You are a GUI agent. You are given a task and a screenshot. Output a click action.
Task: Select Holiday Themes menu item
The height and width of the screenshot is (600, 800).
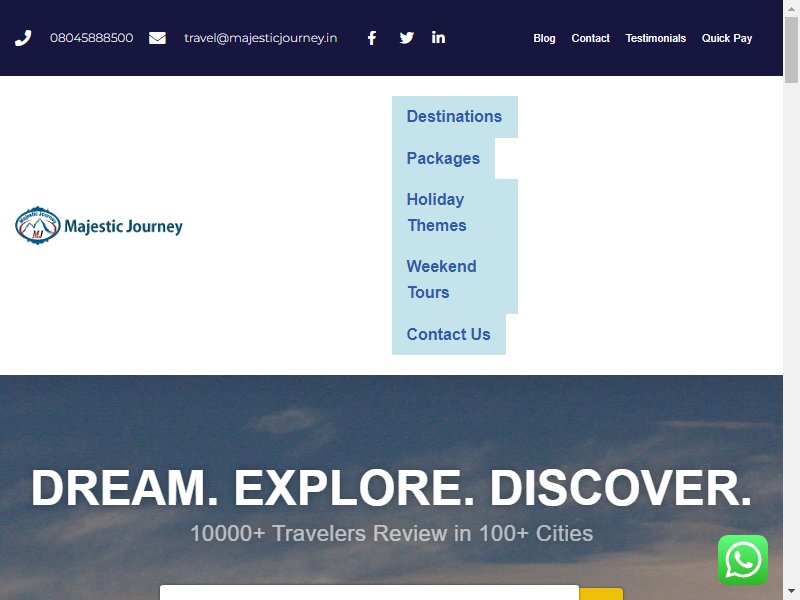[x=455, y=213]
